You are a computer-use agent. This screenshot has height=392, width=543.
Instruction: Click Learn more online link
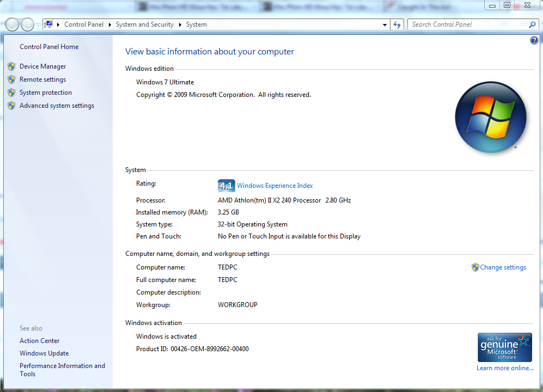click(505, 368)
